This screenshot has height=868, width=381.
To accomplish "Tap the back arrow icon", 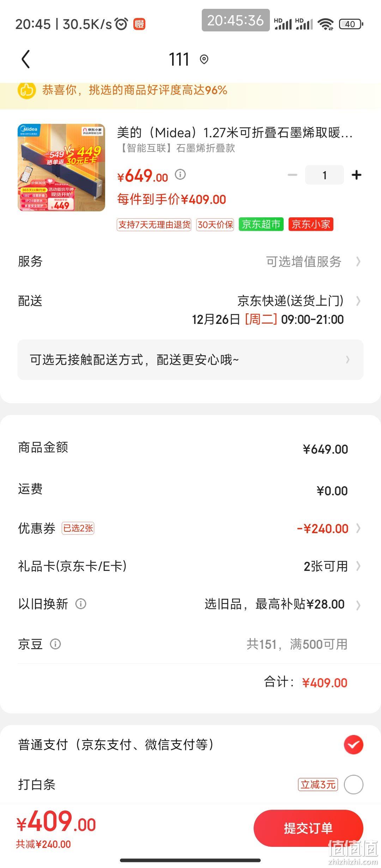I will (26, 59).
